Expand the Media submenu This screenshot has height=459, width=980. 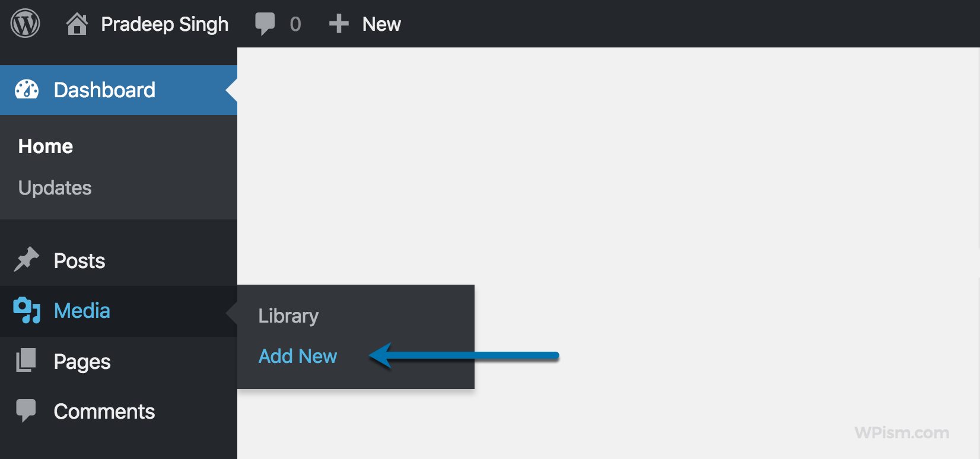[x=81, y=310]
